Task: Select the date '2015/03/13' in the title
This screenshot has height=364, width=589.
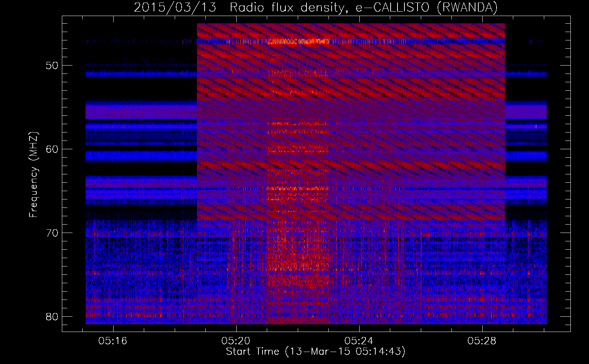Action: [x=175, y=7]
